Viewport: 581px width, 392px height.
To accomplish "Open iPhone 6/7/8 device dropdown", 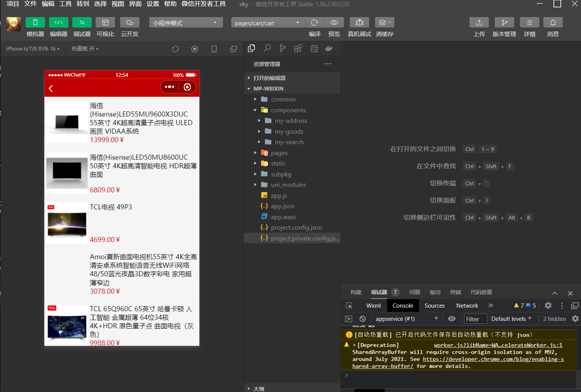I will [33, 49].
